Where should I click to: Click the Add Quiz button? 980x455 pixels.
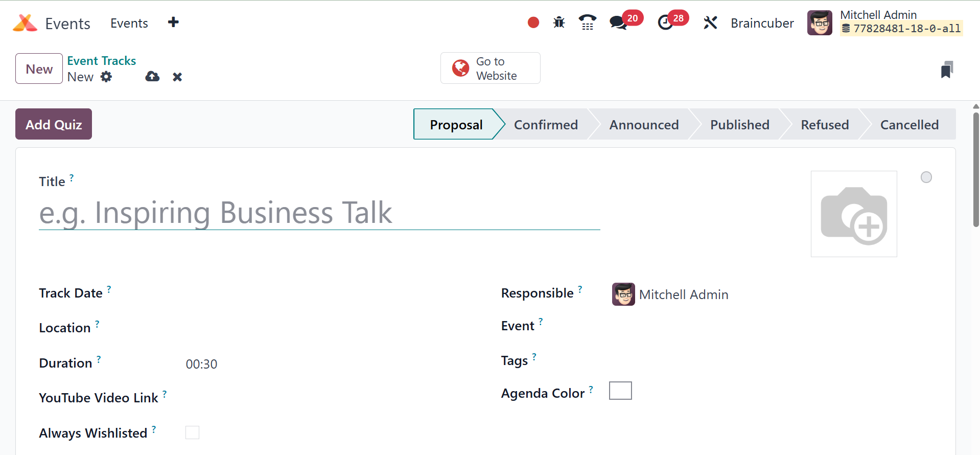pos(54,124)
